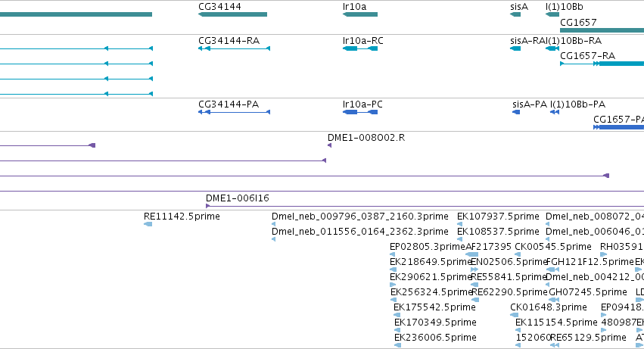This screenshot has width=644, height=349.
Task: Select the RE11142.5prime EST label
Action: (182, 217)
